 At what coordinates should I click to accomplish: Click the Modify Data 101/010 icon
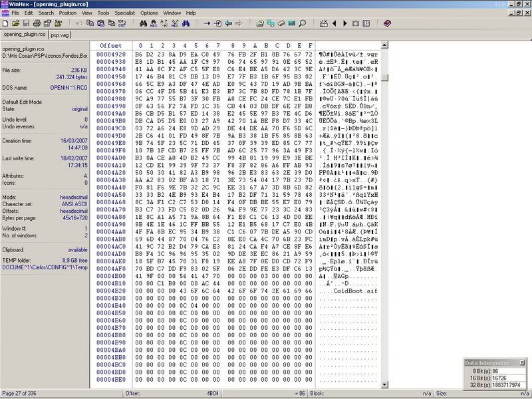click(x=122, y=23)
